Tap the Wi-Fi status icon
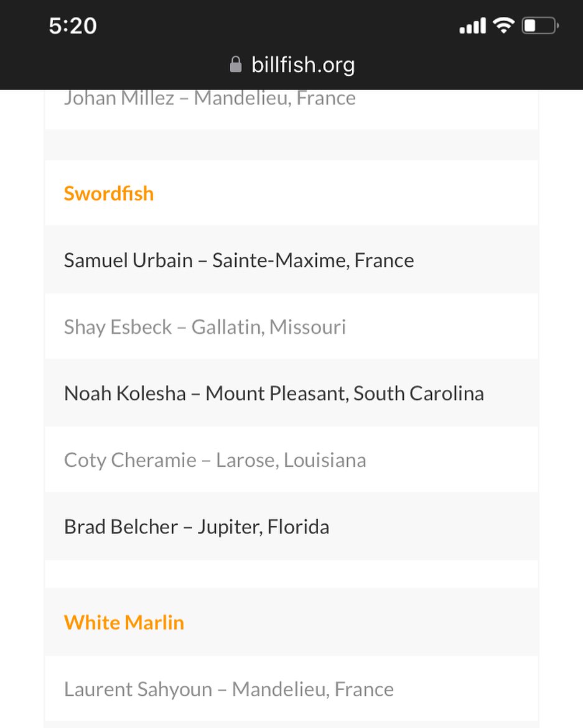 click(503, 25)
